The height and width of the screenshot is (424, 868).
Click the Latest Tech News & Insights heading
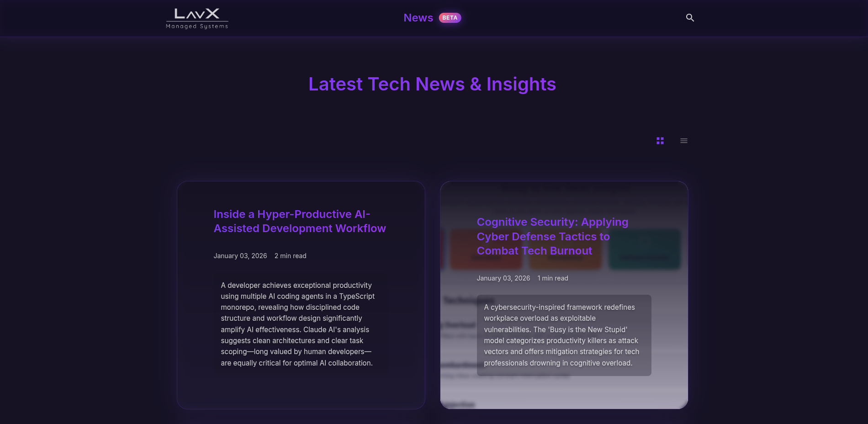click(x=433, y=84)
